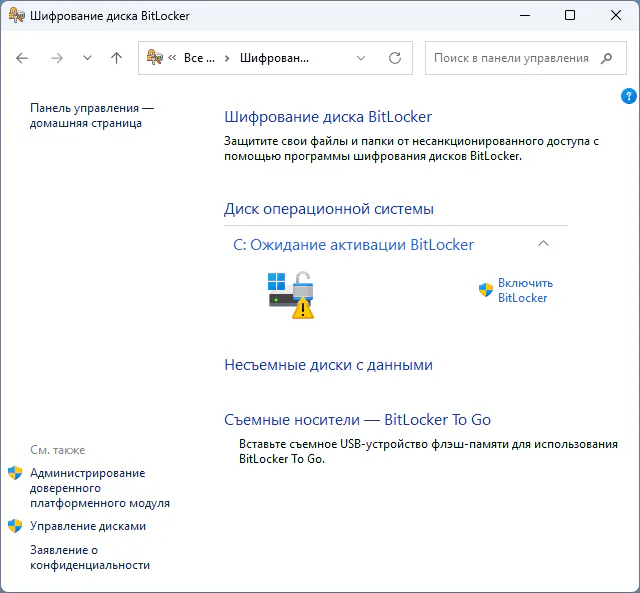Close the BitLocker window
This screenshot has width=640, height=593.
click(616, 16)
